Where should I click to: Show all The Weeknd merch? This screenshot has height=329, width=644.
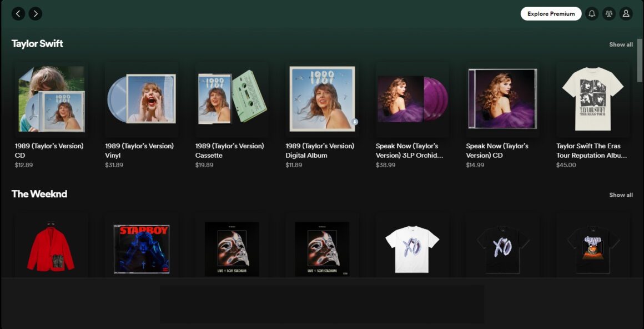click(620, 195)
